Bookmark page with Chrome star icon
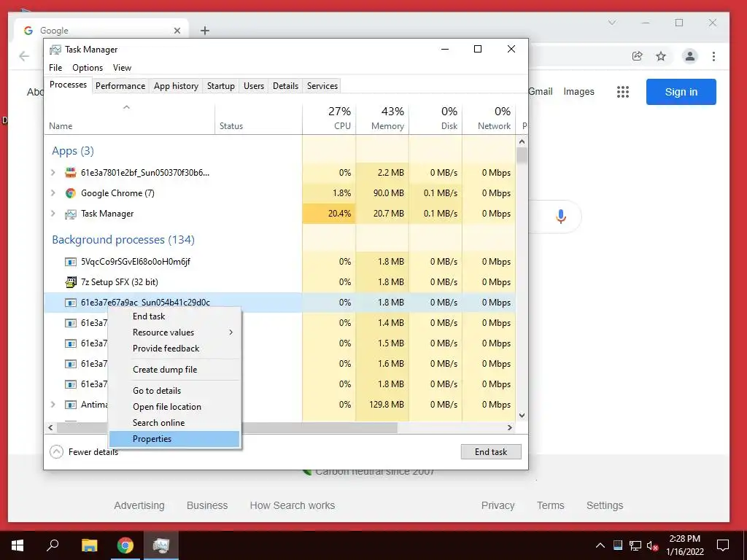Screen dimensions: 747x560 click(x=661, y=56)
